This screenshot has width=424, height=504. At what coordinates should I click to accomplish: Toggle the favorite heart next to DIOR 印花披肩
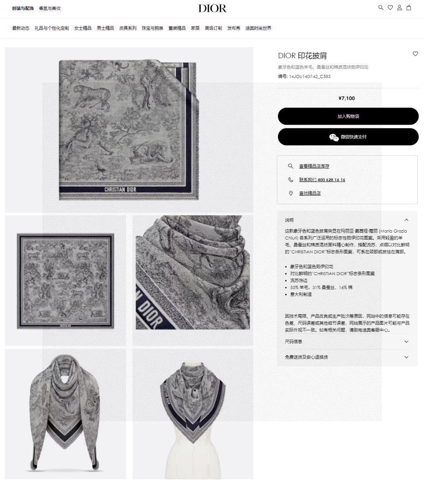click(x=415, y=54)
